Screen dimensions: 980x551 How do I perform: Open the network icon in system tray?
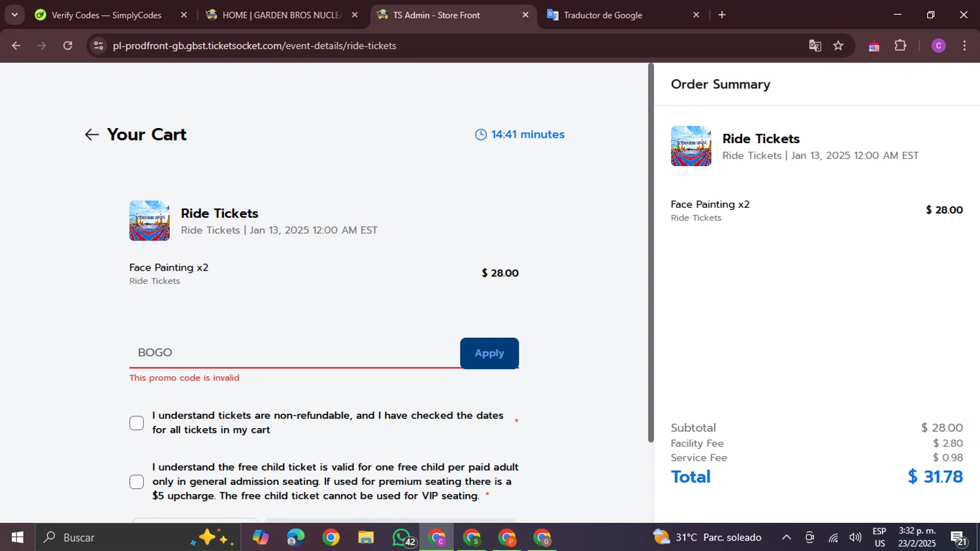tap(833, 537)
